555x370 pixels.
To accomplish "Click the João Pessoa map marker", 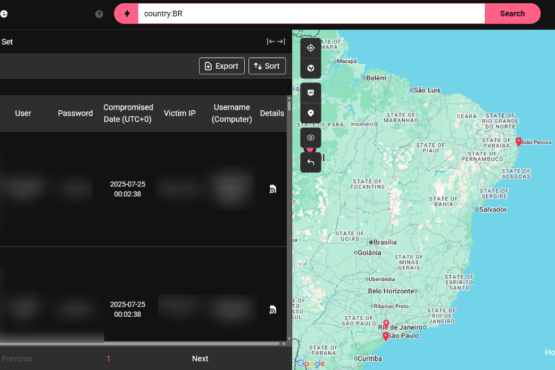I will click(519, 142).
